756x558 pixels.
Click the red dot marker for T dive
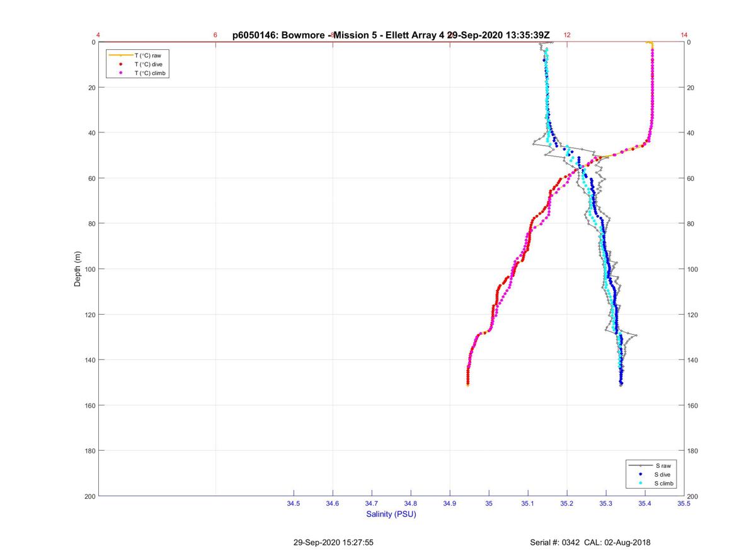120,64
